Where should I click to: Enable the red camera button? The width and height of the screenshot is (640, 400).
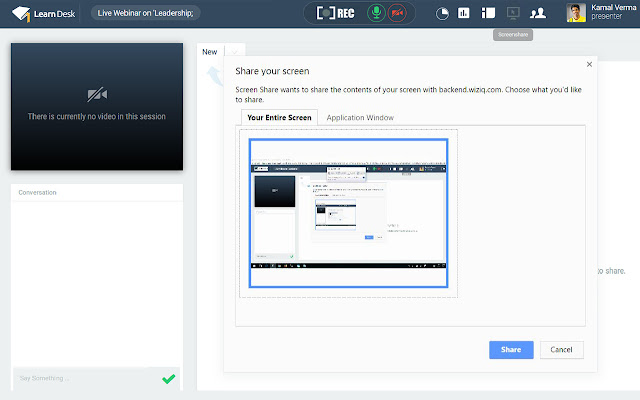(x=397, y=13)
